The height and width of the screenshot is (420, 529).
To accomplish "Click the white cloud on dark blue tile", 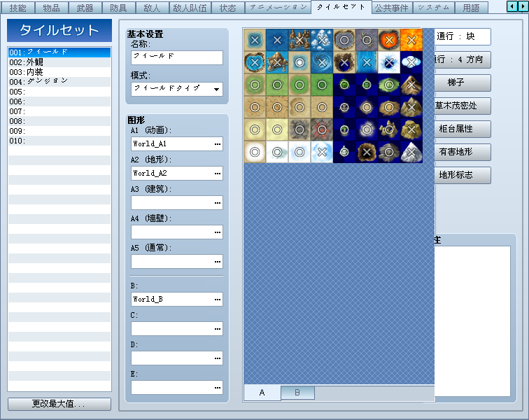I will point(411,62).
